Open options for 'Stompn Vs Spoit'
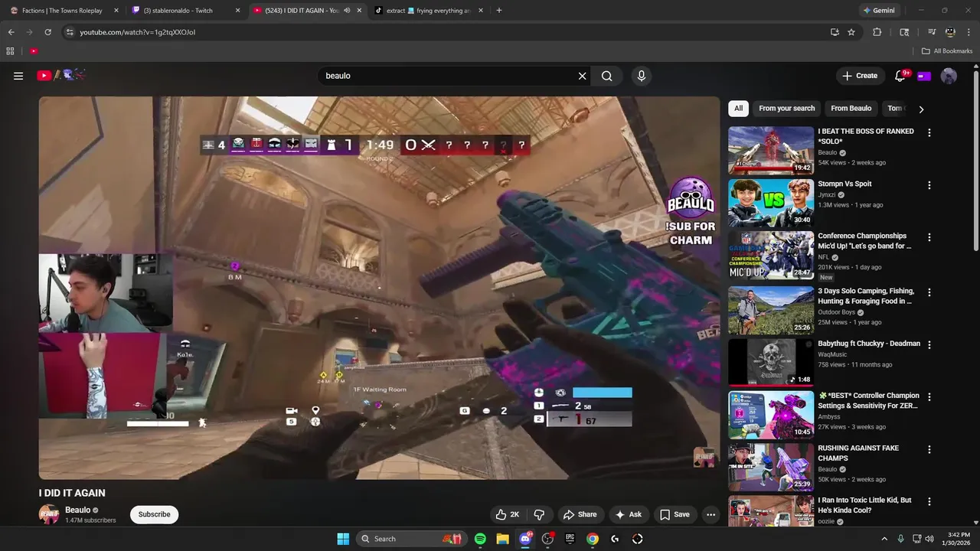This screenshot has height=551, width=980. pyautogui.click(x=929, y=185)
